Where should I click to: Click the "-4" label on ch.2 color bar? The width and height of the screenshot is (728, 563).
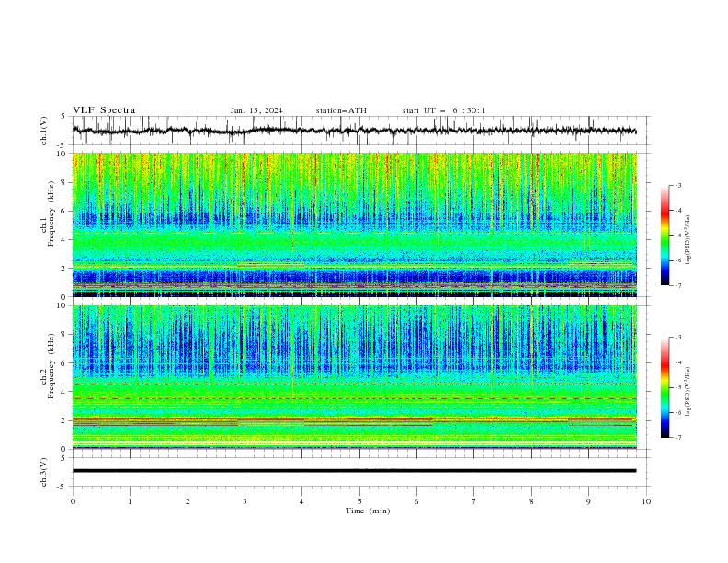678,362
